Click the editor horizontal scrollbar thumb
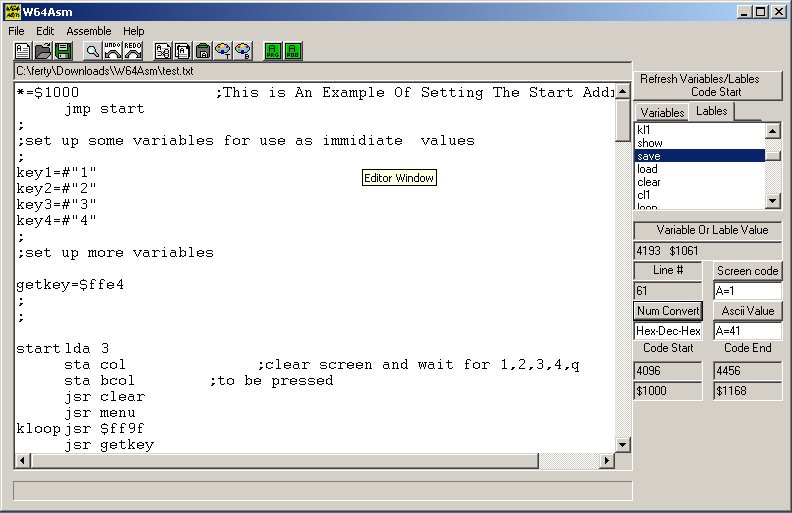The height and width of the screenshot is (513, 792). point(284,460)
